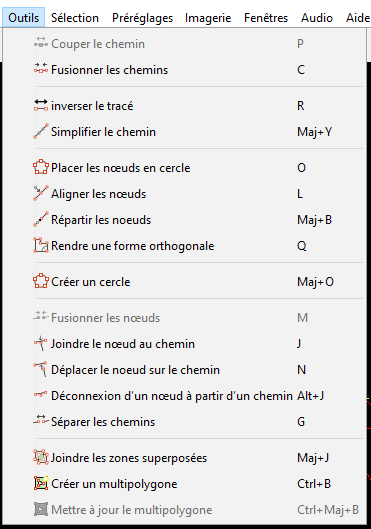Image resolution: width=371 pixels, height=529 pixels.
Task: Click the Placer les nœuds en cercle icon
Action: 41,167
